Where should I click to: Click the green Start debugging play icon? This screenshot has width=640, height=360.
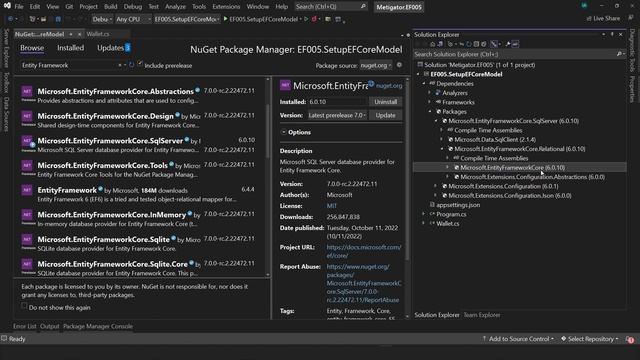[225, 19]
